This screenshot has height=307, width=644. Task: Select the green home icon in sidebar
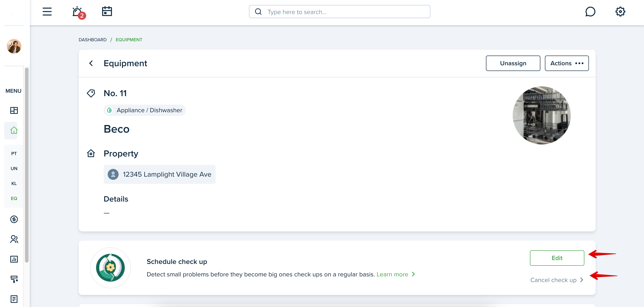[14, 130]
